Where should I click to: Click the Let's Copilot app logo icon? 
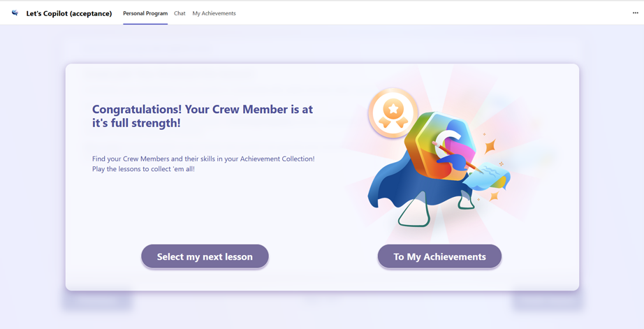coord(15,13)
